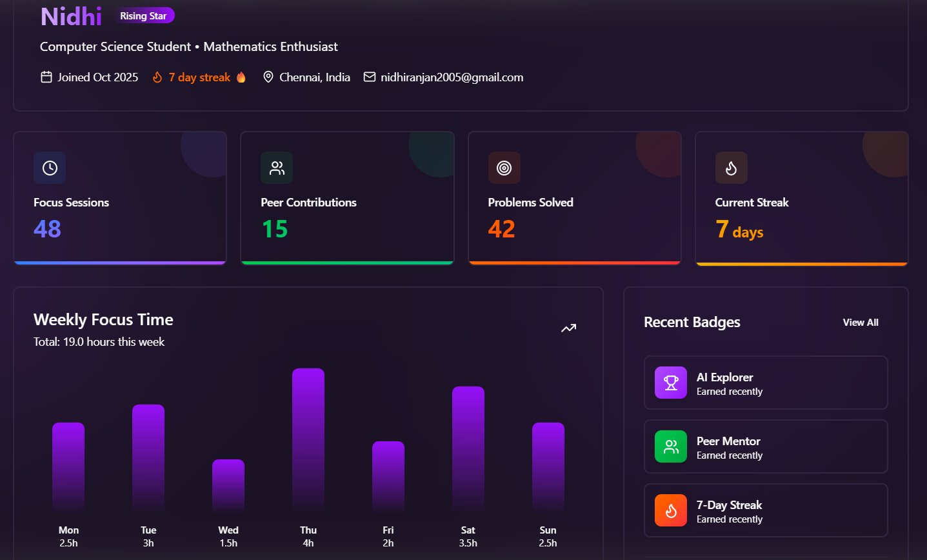Click the text Chennai, India
927x560 pixels.
[x=315, y=77]
